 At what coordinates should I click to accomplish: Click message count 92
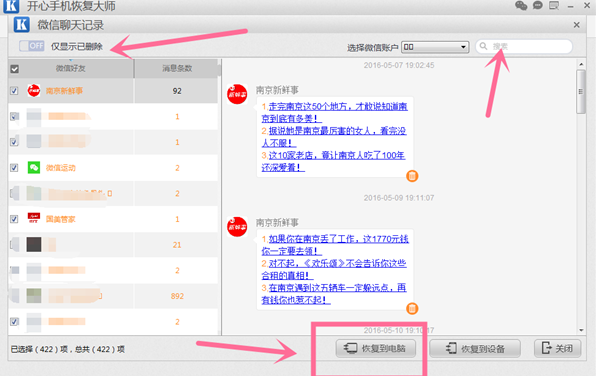177,91
